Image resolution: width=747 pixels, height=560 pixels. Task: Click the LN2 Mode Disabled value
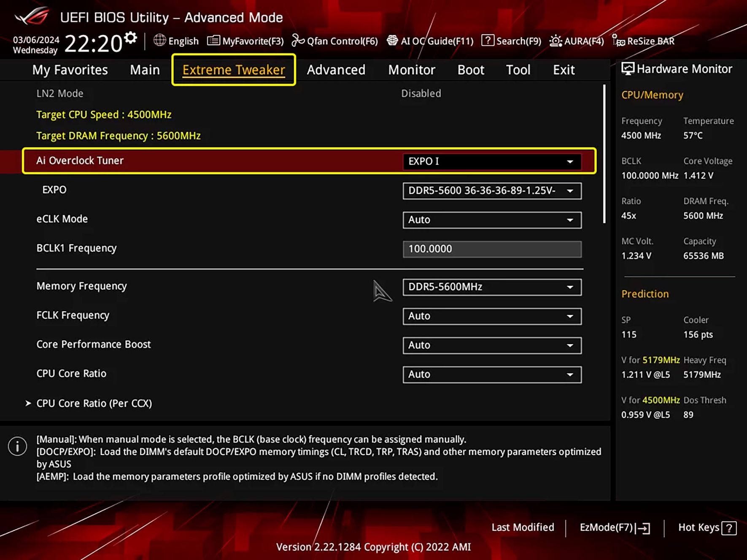[x=421, y=93]
